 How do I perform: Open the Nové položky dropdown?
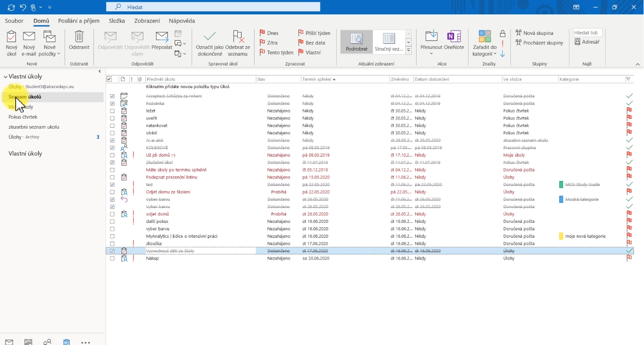click(50, 54)
